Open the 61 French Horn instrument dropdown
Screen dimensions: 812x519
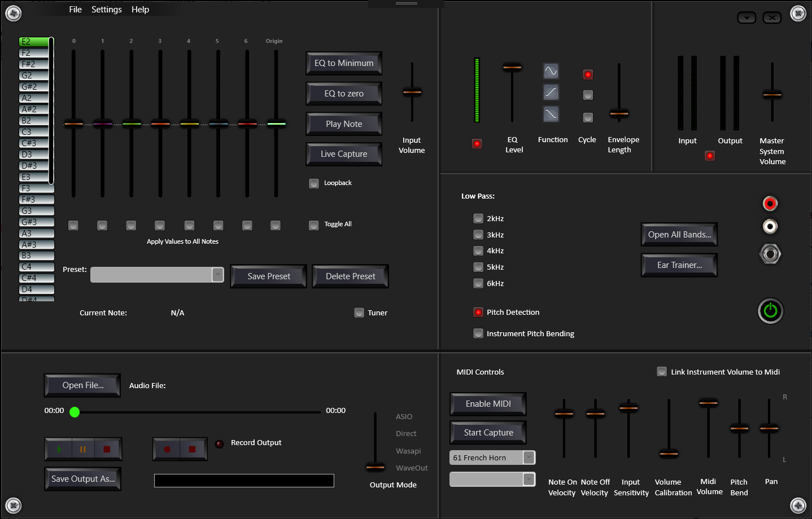[x=529, y=458]
